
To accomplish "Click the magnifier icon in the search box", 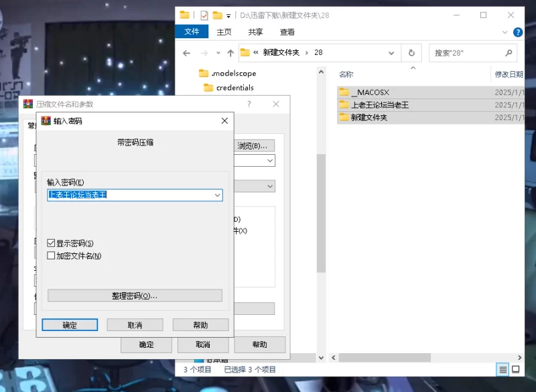I will pyautogui.click(x=509, y=53).
